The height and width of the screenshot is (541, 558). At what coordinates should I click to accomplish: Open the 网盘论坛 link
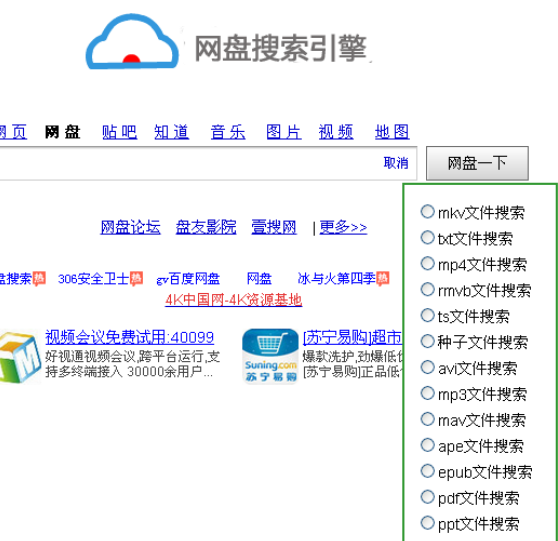tap(130, 227)
